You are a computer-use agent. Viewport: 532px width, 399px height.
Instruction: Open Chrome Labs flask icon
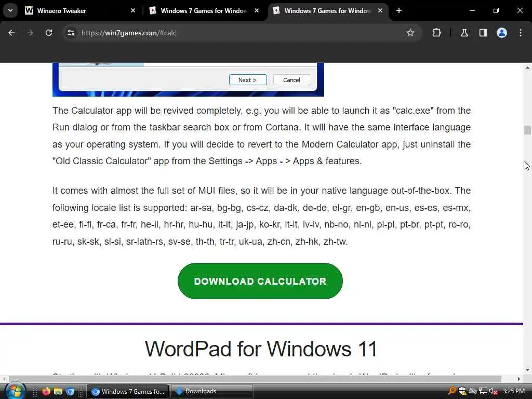[x=464, y=33]
